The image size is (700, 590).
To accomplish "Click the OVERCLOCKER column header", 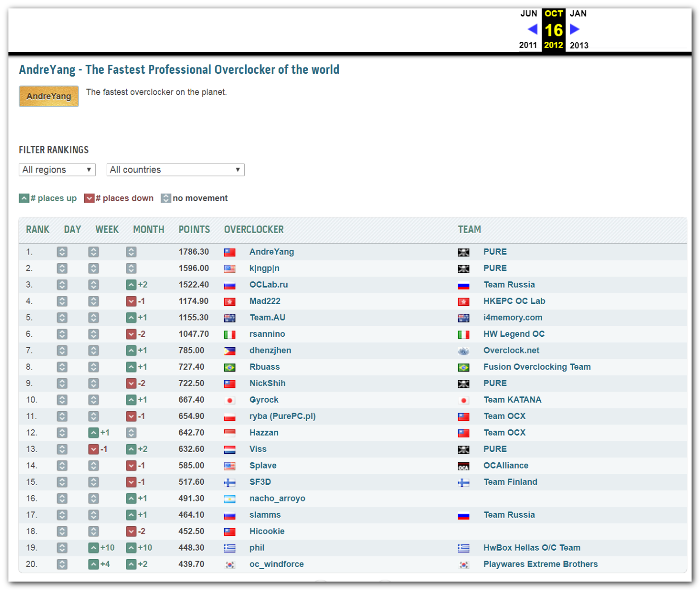I will point(254,230).
